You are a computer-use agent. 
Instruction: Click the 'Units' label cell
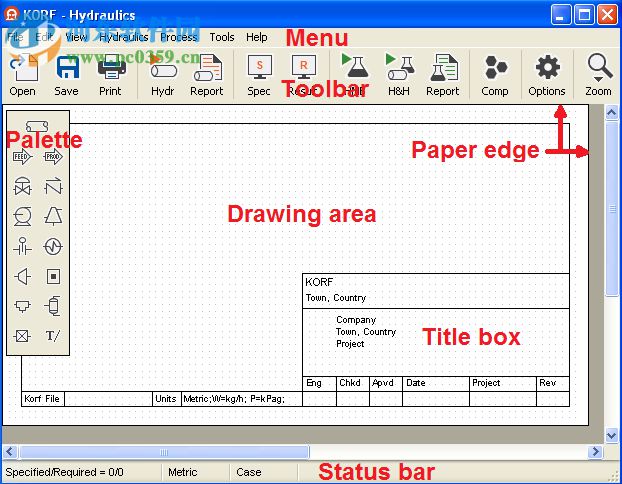[165, 399]
